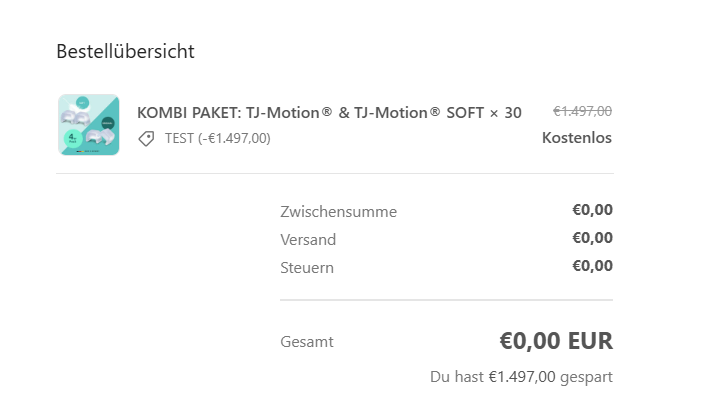This screenshot has height=402, width=707.
Task: Click the Steuern €0,00 amount
Action: pyautogui.click(x=592, y=266)
